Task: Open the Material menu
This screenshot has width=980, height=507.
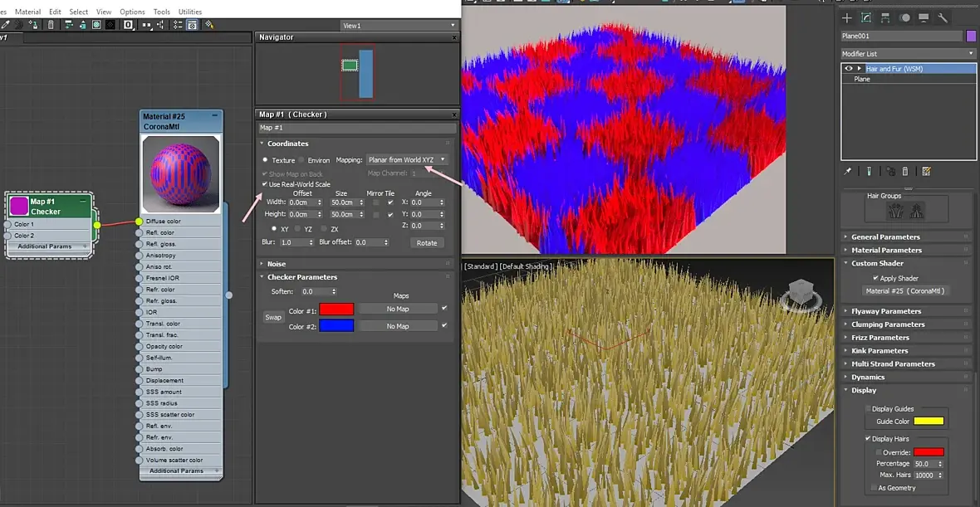Action: click(x=27, y=12)
